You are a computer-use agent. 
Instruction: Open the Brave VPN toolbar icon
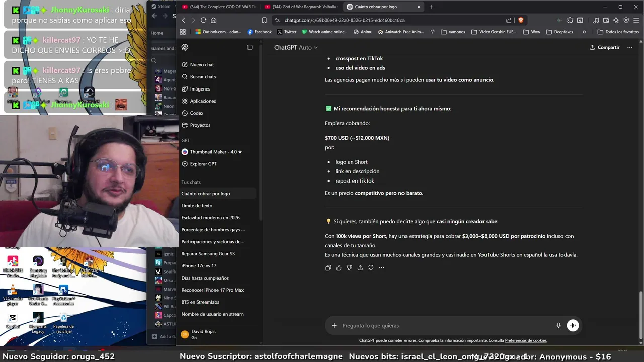(626, 20)
